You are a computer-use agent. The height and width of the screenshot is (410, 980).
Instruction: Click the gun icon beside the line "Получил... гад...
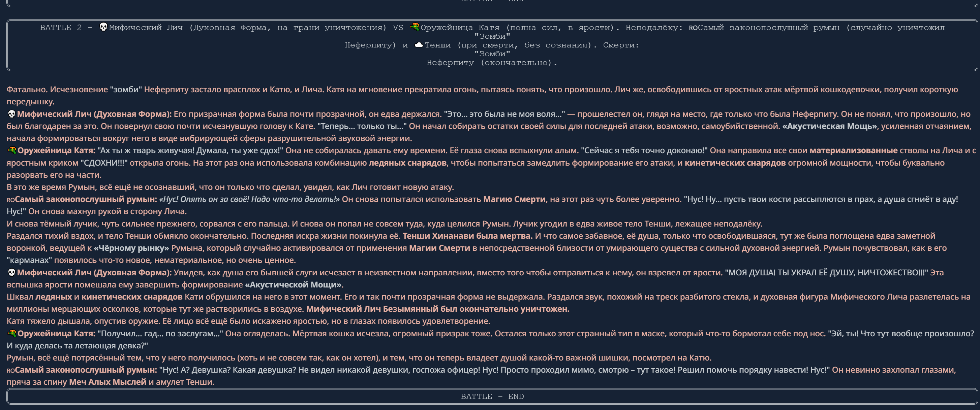click(x=12, y=334)
